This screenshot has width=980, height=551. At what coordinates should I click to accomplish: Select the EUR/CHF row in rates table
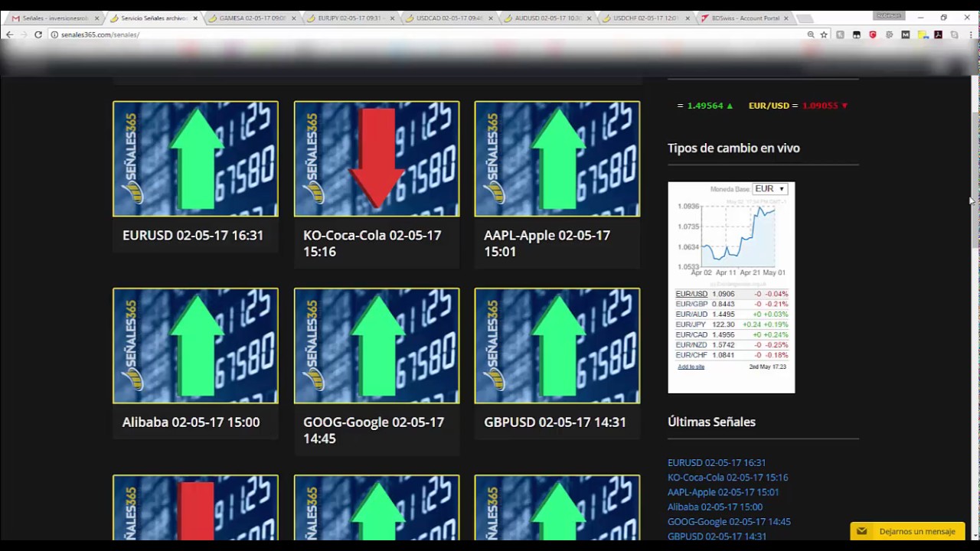(x=731, y=355)
